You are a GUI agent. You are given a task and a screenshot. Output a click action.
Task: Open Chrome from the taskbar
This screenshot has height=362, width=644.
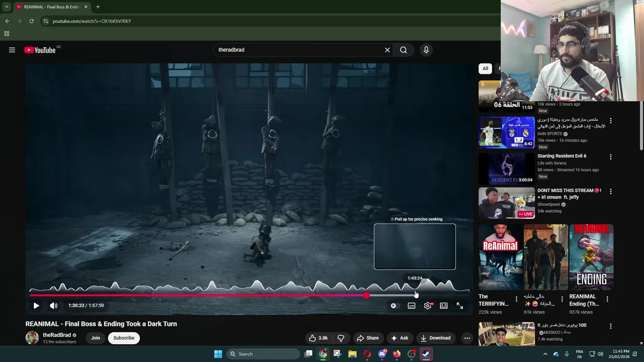(x=323, y=354)
